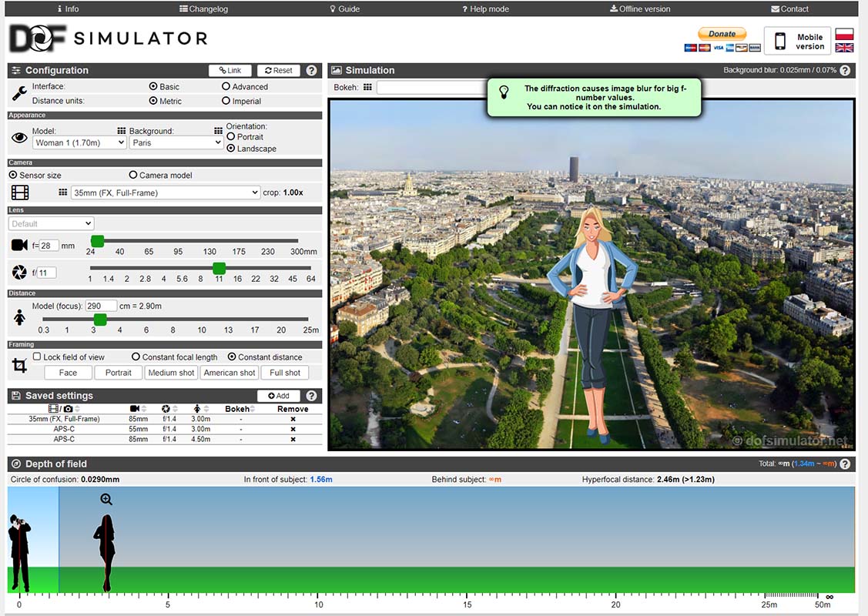Select the Advanced interface radio button
Image resolution: width=868 pixels, height=616 pixels.
click(226, 87)
